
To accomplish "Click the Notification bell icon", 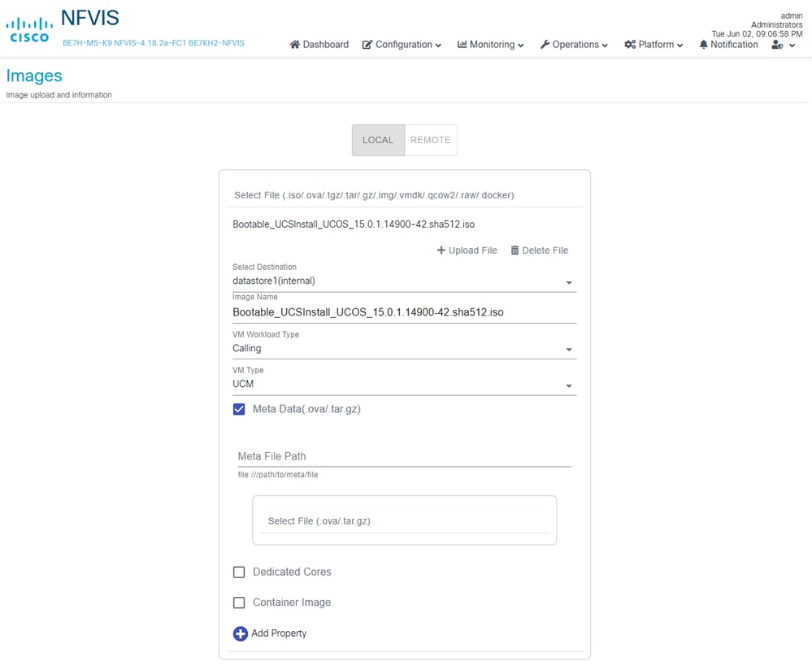I will coord(703,45).
